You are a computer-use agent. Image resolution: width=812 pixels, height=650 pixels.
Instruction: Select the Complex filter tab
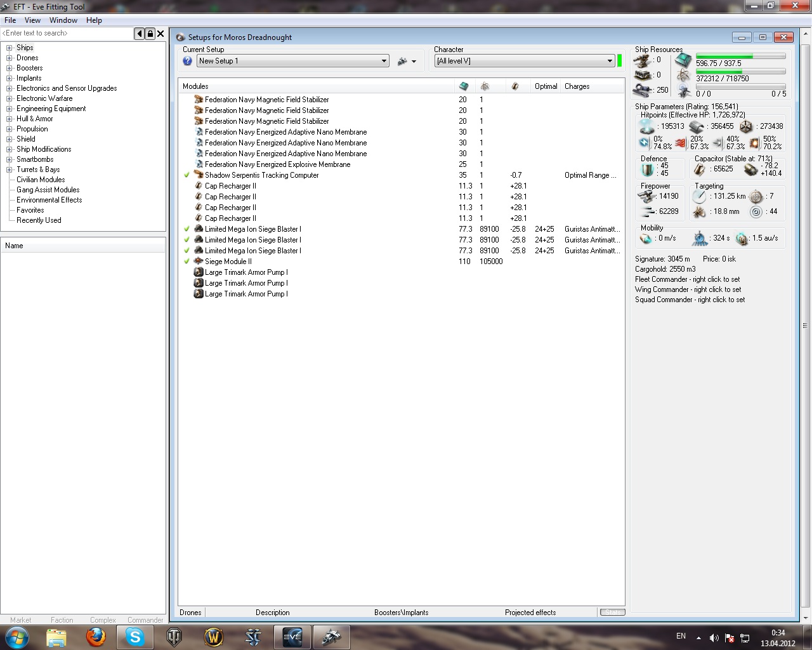click(103, 620)
